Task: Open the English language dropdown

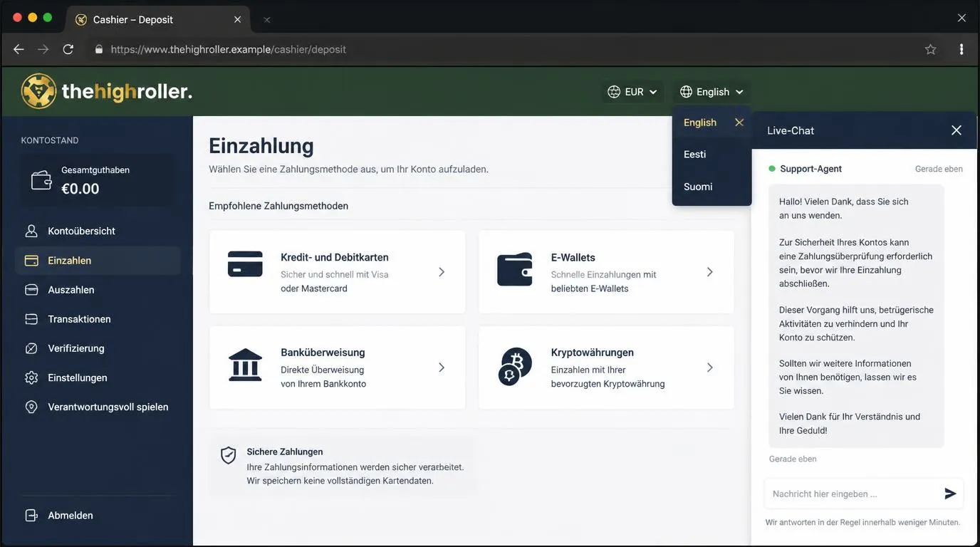Action: (x=711, y=92)
